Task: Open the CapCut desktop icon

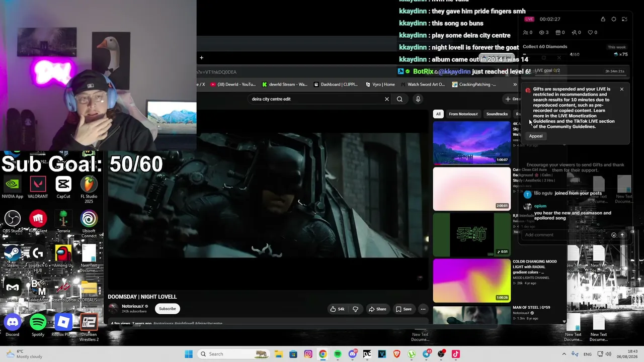Action: pyautogui.click(x=63, y=187)
